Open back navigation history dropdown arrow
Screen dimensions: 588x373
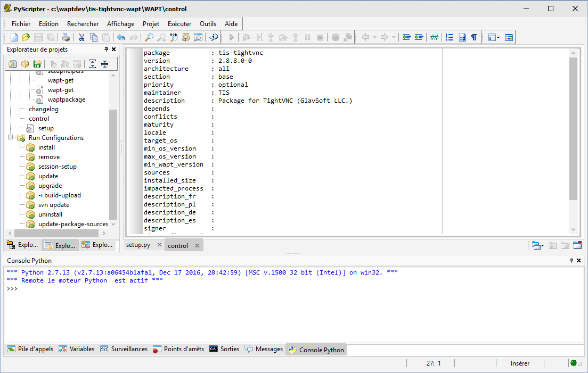(x=374, y=37)
